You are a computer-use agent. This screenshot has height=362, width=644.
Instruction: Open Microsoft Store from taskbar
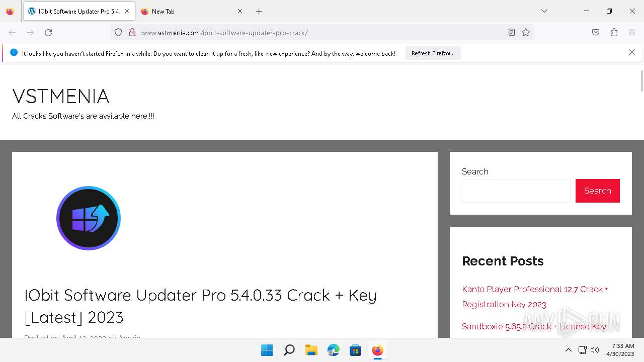pos(356,350)
